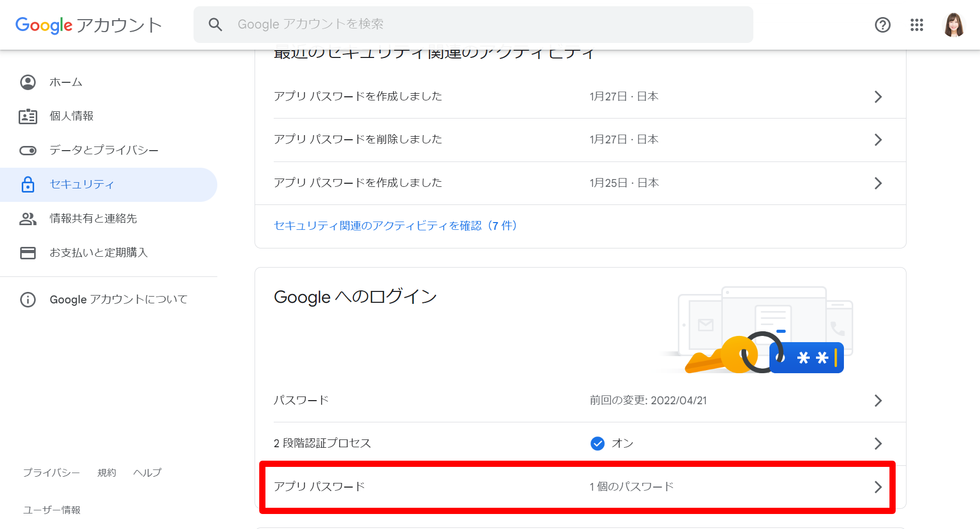Expand アプリ パスワードを削除しました chevron

878,140
